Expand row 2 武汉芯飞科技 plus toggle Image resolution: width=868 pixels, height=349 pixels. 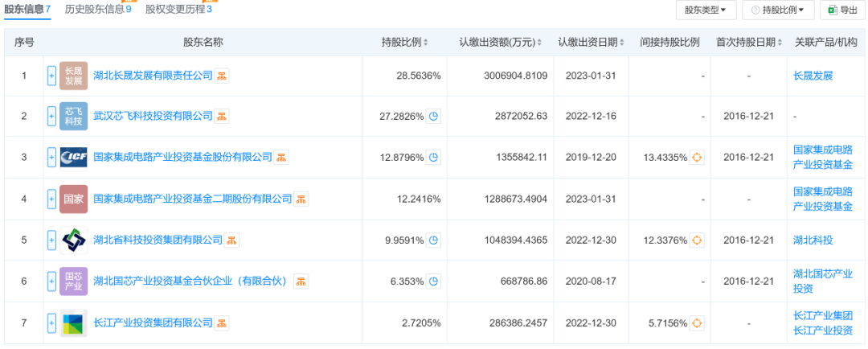pyautogui.click(x=51, y=117)
